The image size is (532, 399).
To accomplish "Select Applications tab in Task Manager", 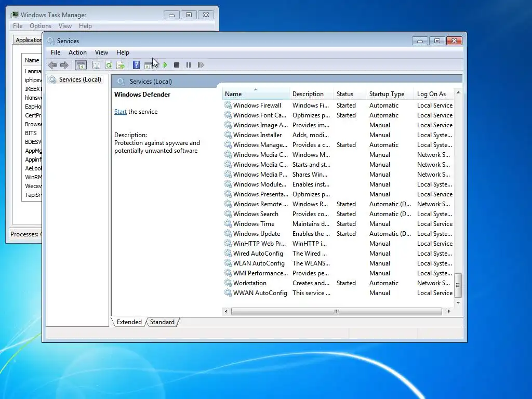I will pos(28,40).
